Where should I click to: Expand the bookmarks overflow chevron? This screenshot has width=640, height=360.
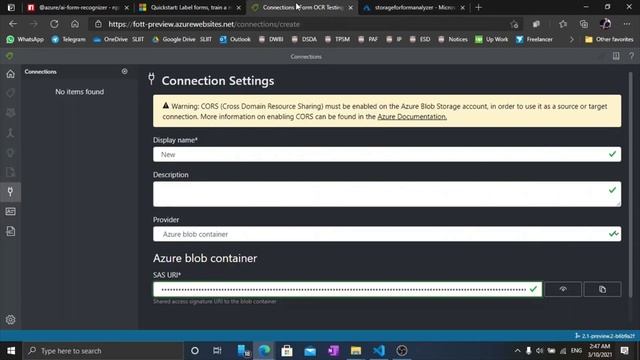pos(571,40)
